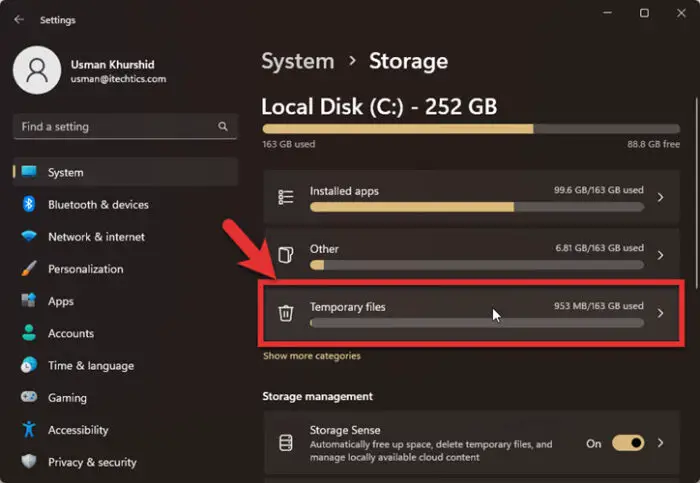Click the back arrow in Settings title bar
Image resolution: width=700 pixels, height=483 pixels.
(x=19, y=19)
